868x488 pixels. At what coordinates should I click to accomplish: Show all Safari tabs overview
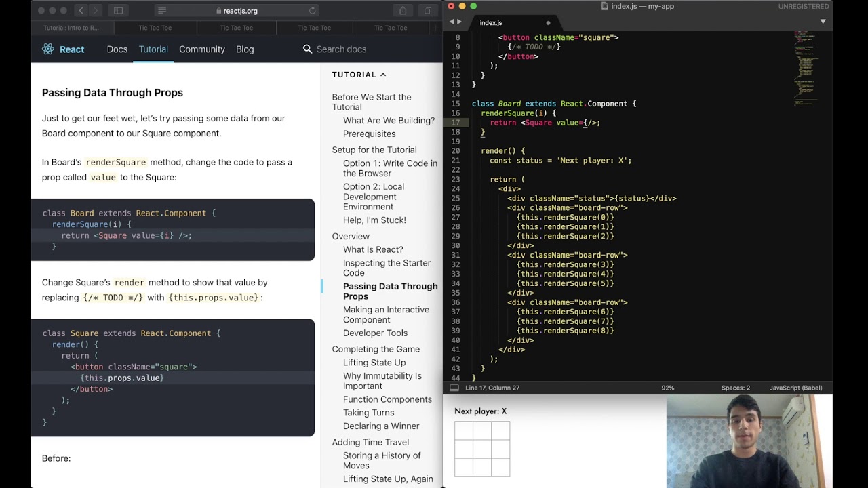(428, 10)
